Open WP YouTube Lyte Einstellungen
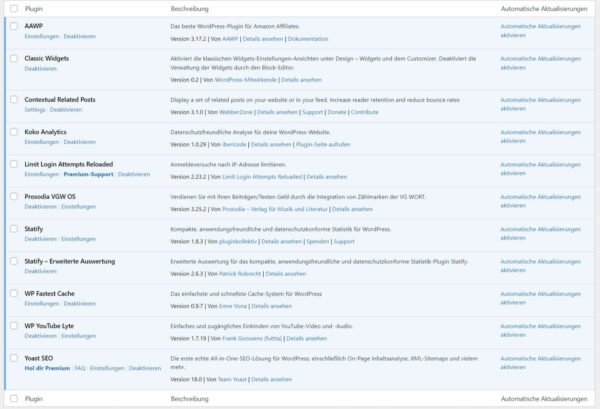Image resolution: width=600 pixels, height=409 pixels. click(x=78, y=336)
